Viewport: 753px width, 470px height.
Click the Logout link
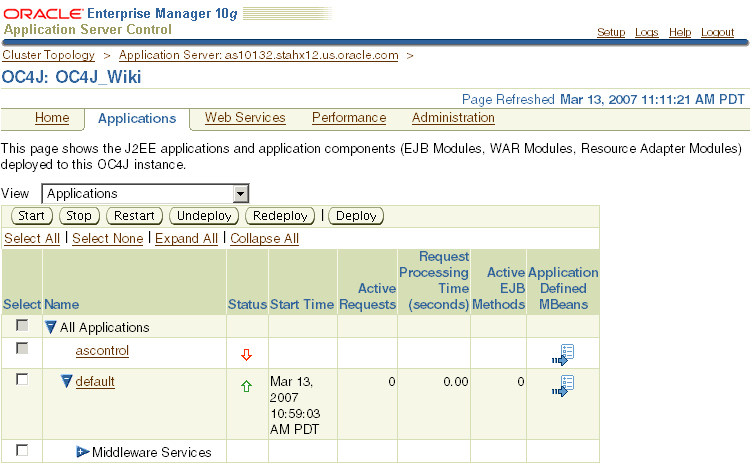coord(717,32)
